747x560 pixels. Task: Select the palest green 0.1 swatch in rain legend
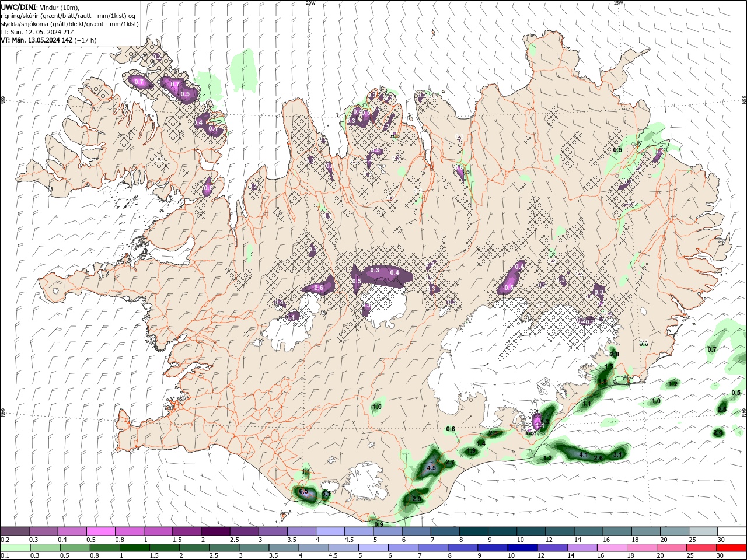(x=15, y=548)
